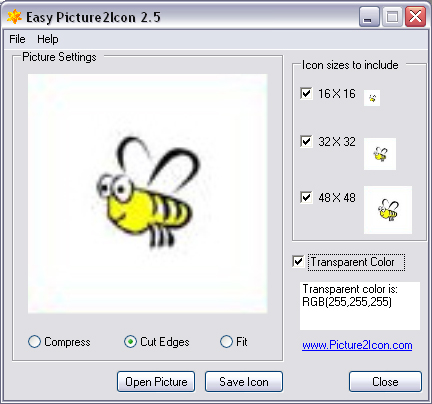
Task: Click the 16×16 bee preview thumbnail
Action: click(372, 98)
